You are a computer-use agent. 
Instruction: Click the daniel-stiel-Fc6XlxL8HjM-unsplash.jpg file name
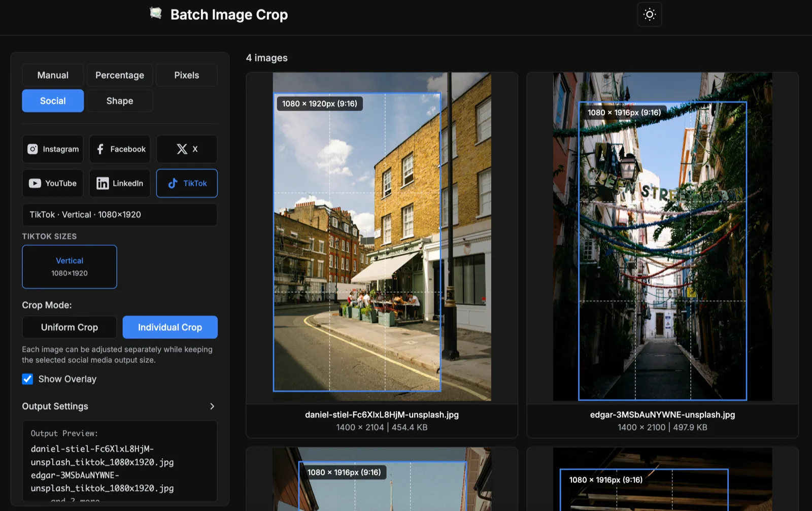tap(382, 415)
